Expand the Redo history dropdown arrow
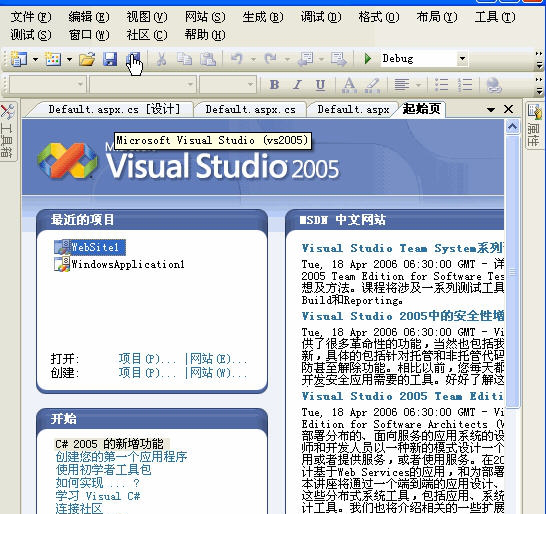 click(287, 59)
